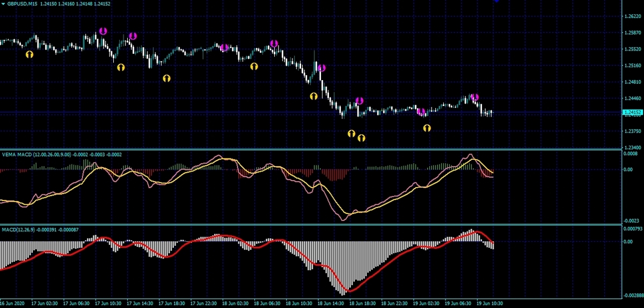The image size is (644, 308).
Task: Click the 17 Jun 02:30 time axis label
Action: (x=46, y=304)
